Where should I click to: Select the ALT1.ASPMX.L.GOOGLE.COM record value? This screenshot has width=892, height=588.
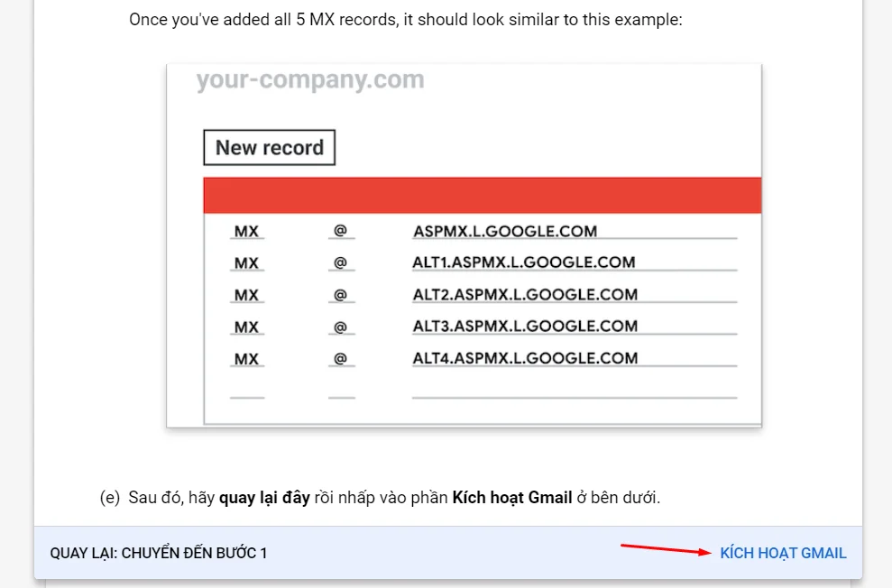coord(523,262)
